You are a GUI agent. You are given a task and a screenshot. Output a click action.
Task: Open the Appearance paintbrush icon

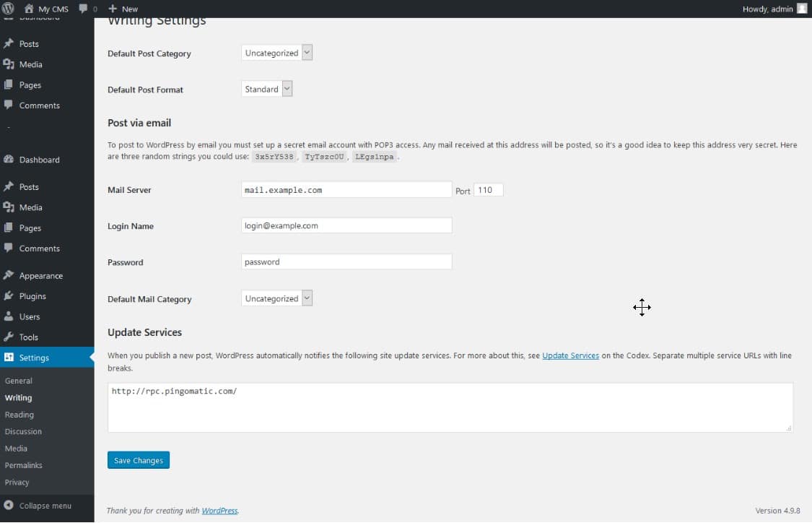point(10,275)
